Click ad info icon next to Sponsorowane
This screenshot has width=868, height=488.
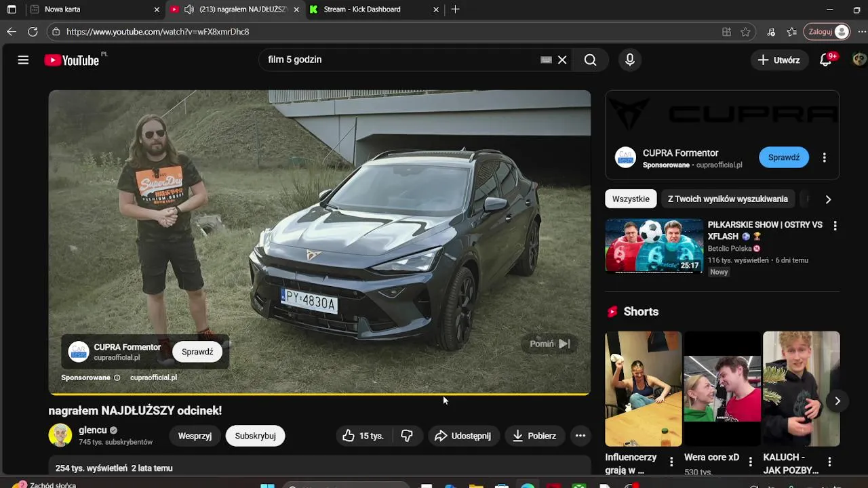click(x=117, y=378)
